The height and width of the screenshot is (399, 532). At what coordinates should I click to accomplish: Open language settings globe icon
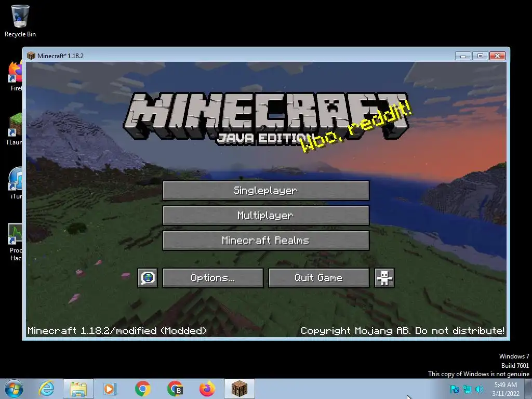click(x=148, y=278)
